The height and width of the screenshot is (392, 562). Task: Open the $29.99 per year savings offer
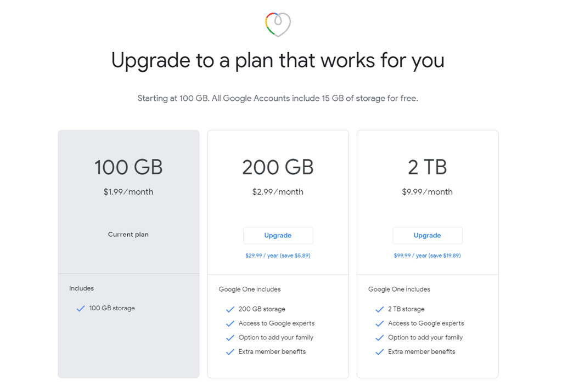(278, 255)
